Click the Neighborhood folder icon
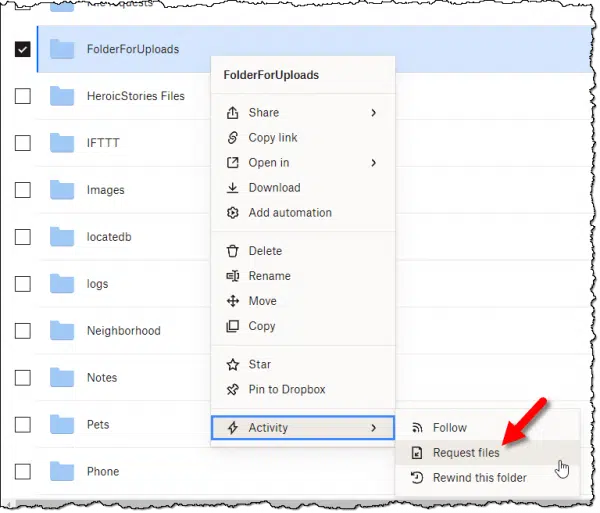Image resolution: width=600 pixels, height=513 pixels. (x=62, y=331)
